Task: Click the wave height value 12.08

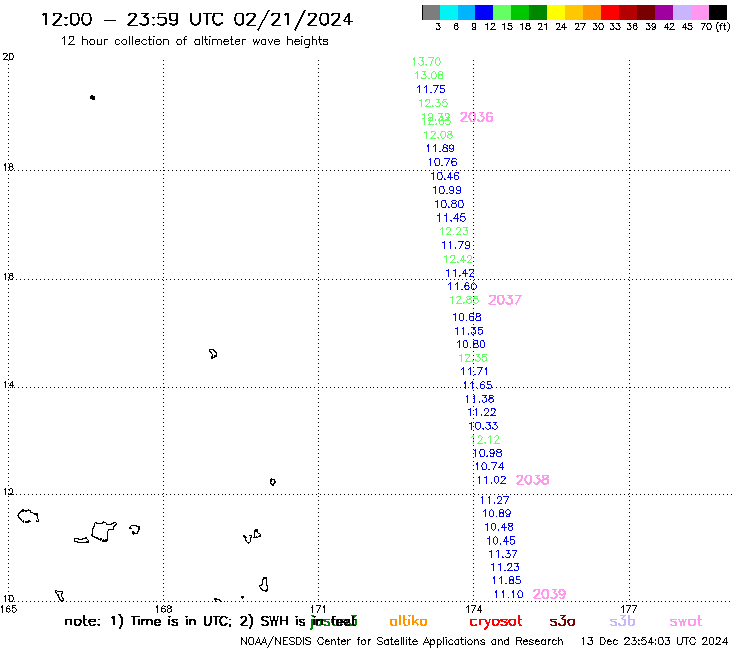Action: pyautogui.click(x=438, y=135)
